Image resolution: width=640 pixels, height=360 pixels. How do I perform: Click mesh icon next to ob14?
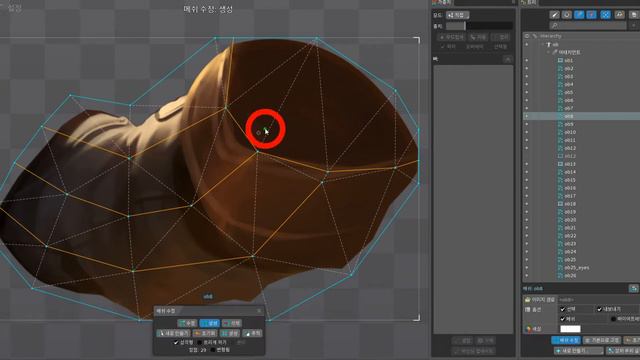click(560, 172)
